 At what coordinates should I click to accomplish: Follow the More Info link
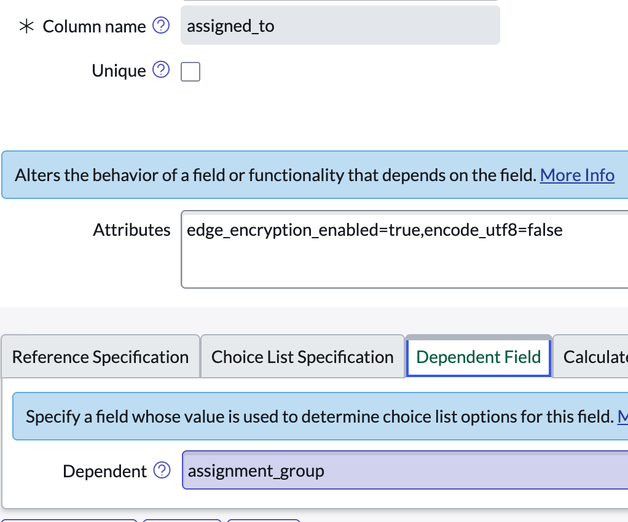pyautogui.click(x=577, y=175)
